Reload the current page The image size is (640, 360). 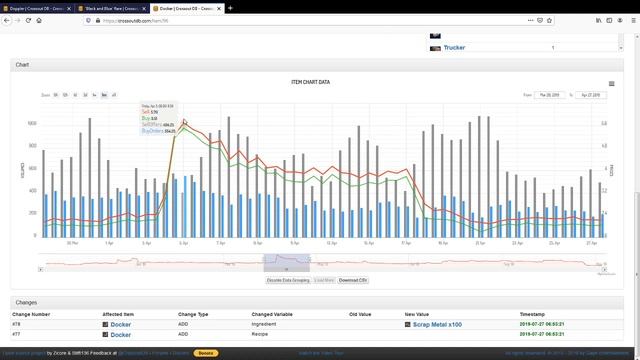tap(28, 20)
